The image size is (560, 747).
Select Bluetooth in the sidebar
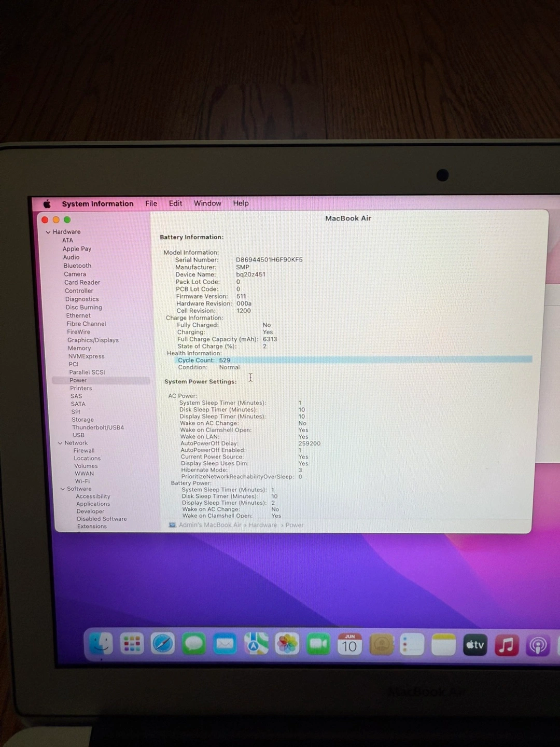pyautogui.click(x=77, y=266)
